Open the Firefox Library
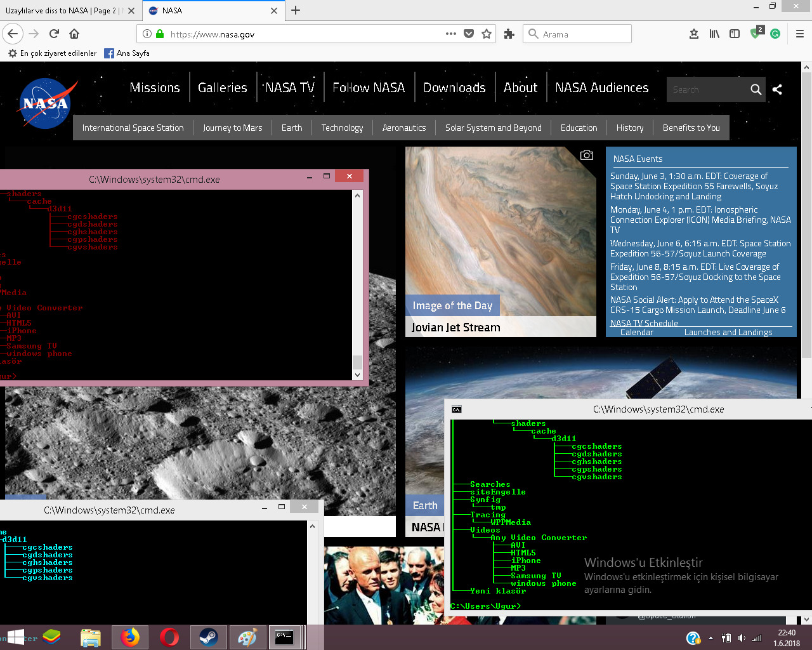The width and height of the screenshot is (812, 650). pos(714,34)
